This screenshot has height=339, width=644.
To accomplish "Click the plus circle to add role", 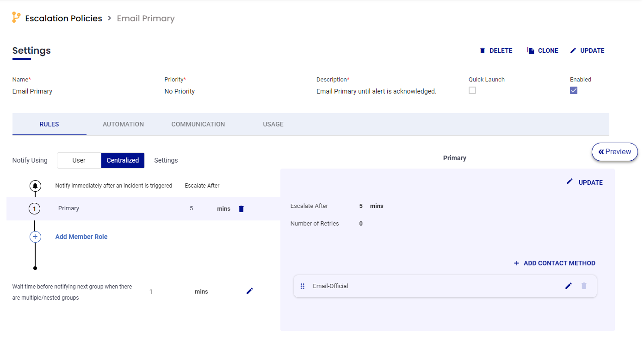I will click(35, 237).
